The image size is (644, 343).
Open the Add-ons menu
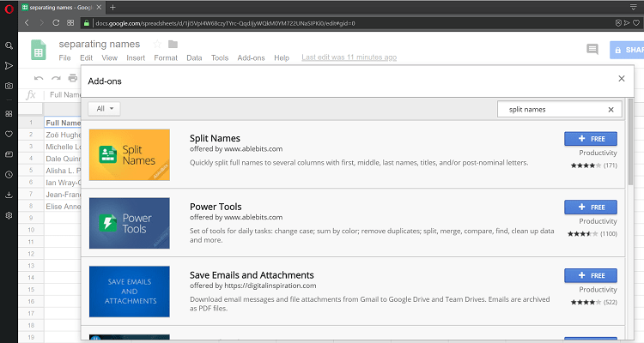251,58
